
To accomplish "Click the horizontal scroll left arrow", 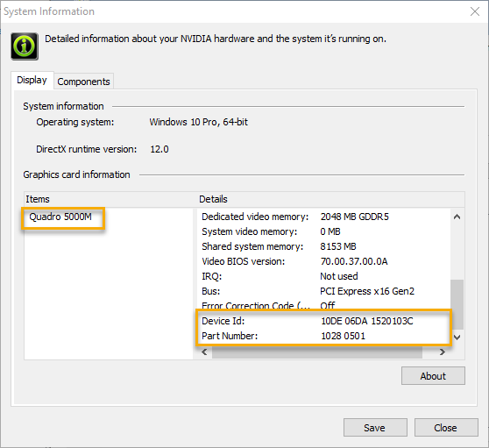I will click(204, 352).
